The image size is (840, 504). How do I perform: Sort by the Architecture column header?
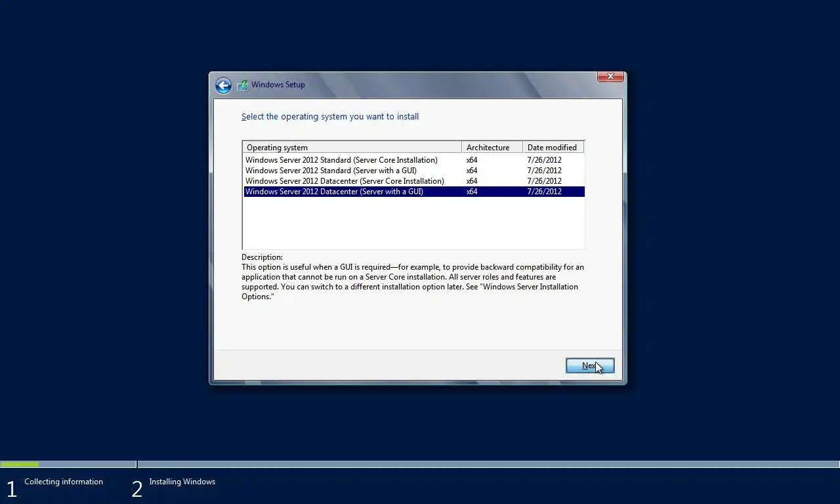click(x=492, y=148)
